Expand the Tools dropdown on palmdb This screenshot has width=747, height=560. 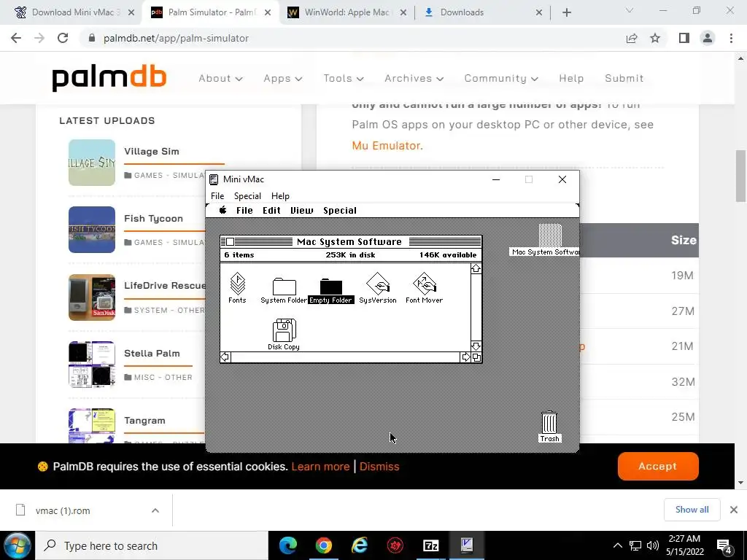344,78
